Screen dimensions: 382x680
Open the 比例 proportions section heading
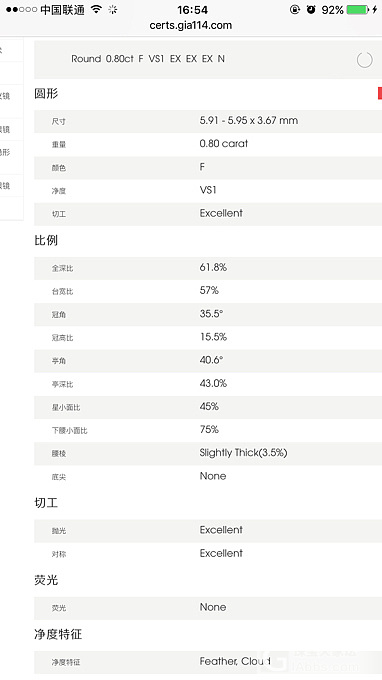[46, 240]
